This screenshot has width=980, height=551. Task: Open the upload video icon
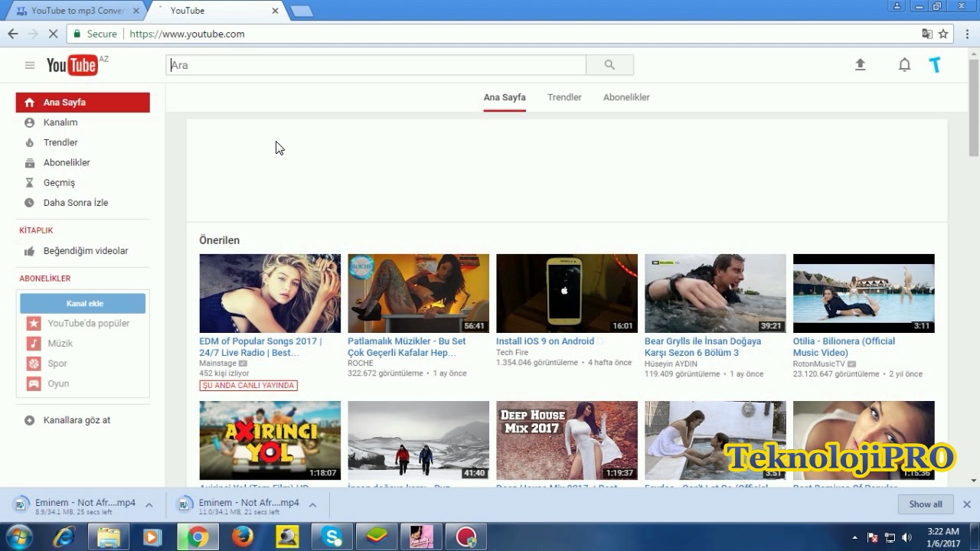pos(860,65)
